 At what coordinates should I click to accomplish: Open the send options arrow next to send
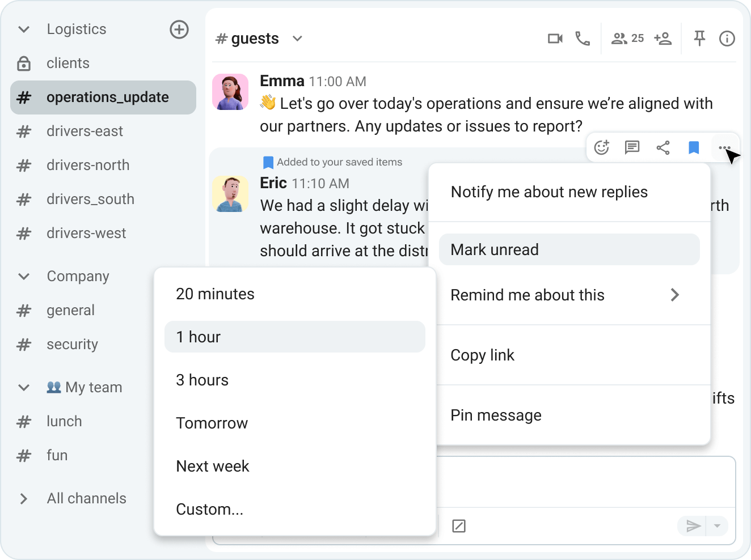716,526
